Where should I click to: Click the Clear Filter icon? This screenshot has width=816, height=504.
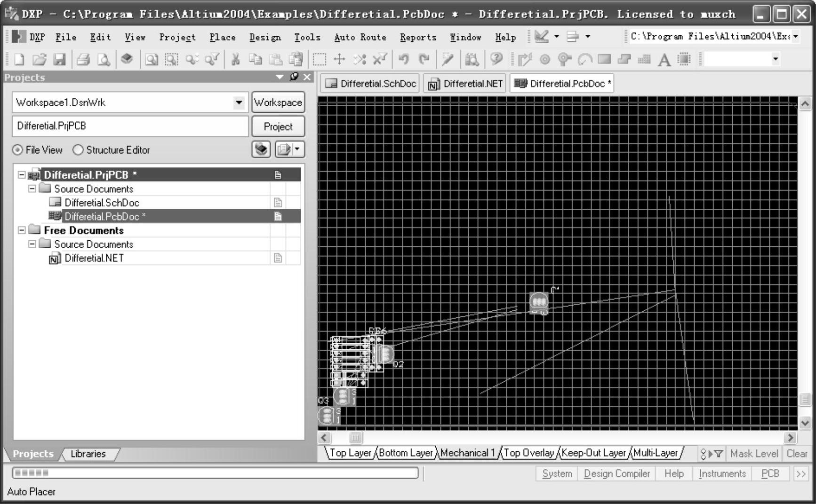click(x=379, y=59)
